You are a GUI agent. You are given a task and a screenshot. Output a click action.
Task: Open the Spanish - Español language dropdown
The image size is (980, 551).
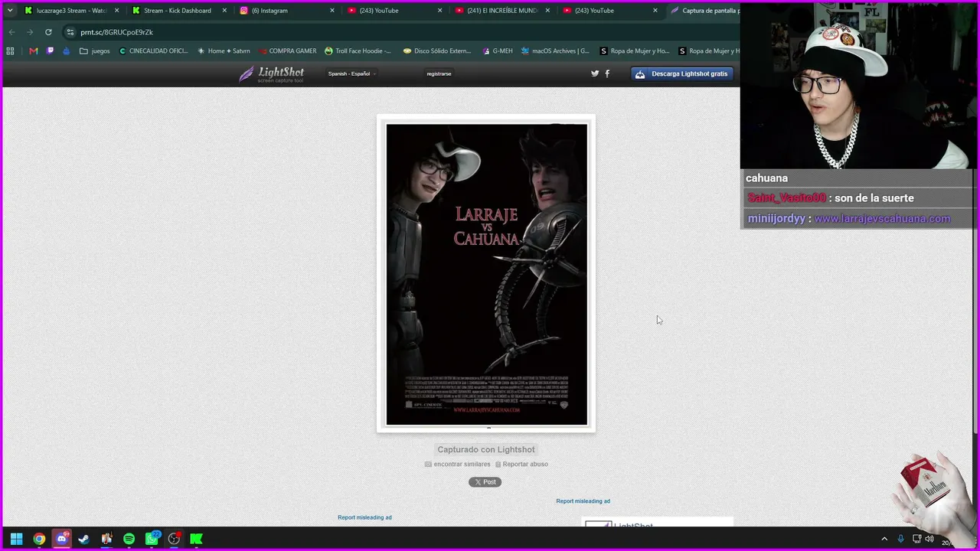click(351, 73)
